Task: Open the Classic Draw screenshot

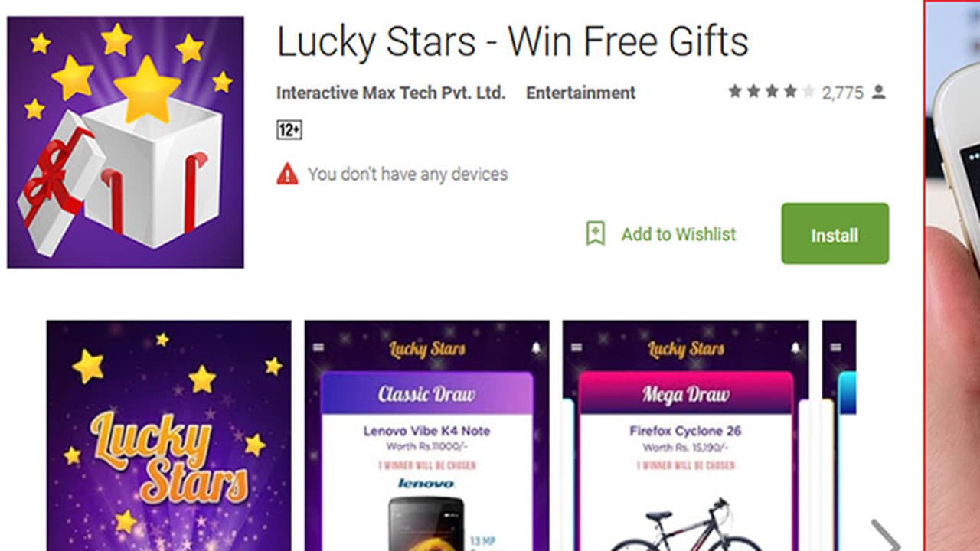Action: [426, 435]
